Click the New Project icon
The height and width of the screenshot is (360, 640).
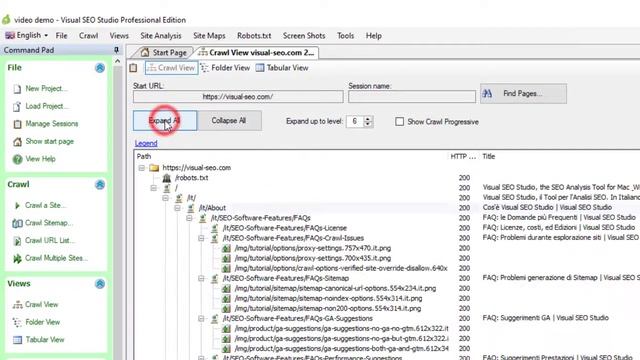[17, 89]
